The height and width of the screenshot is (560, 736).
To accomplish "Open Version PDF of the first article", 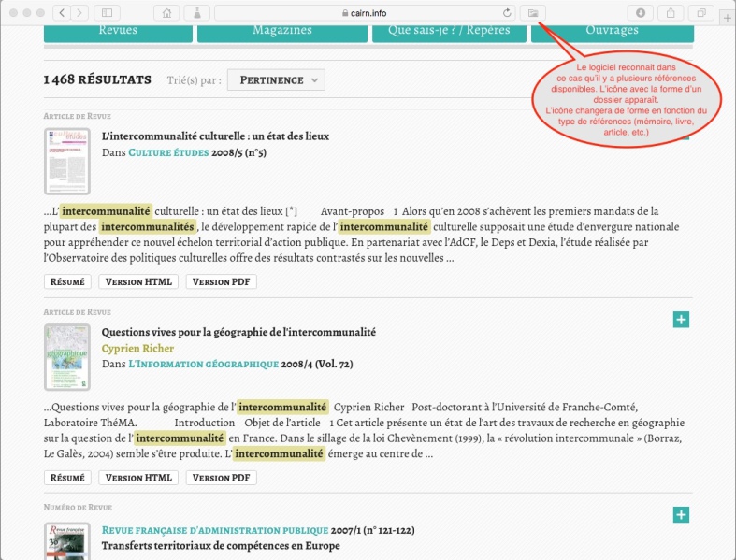I will (221, 281).
